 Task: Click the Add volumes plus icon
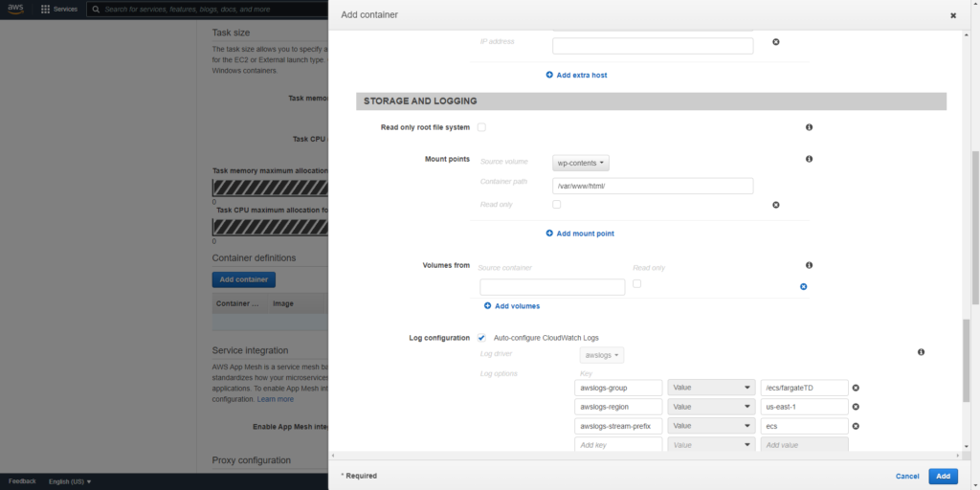[487, 306]
